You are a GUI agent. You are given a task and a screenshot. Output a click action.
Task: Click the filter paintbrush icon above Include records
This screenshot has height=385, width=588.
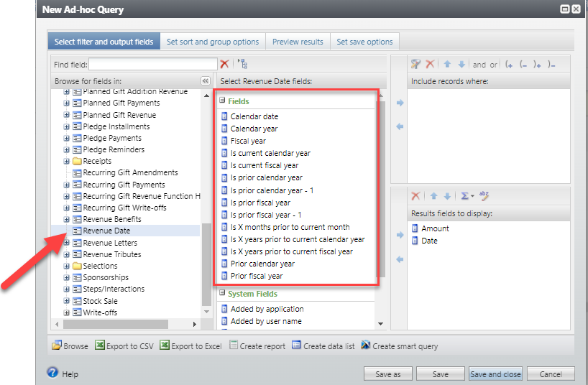415,65
